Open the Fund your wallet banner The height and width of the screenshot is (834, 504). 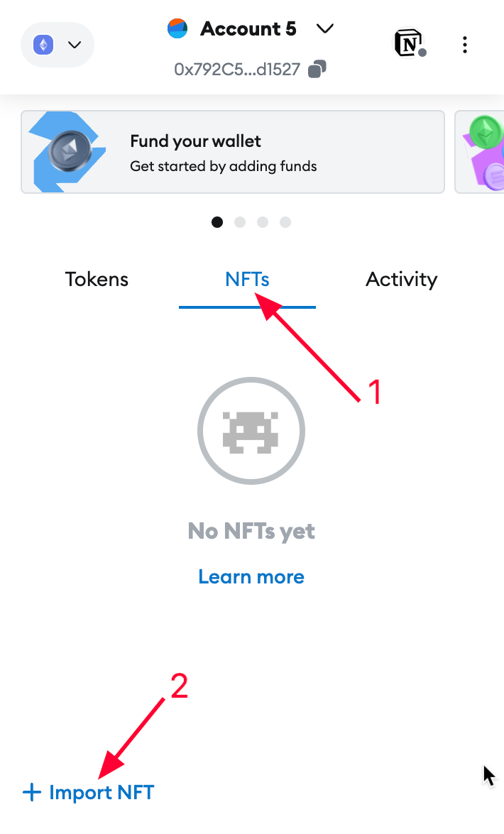point(233,152)
